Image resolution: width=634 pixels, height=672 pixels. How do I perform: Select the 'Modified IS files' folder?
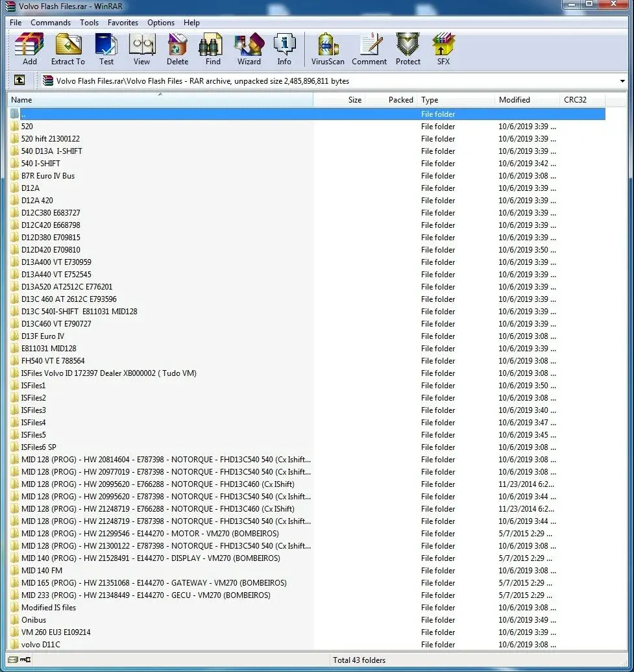[x=307, y=608]
